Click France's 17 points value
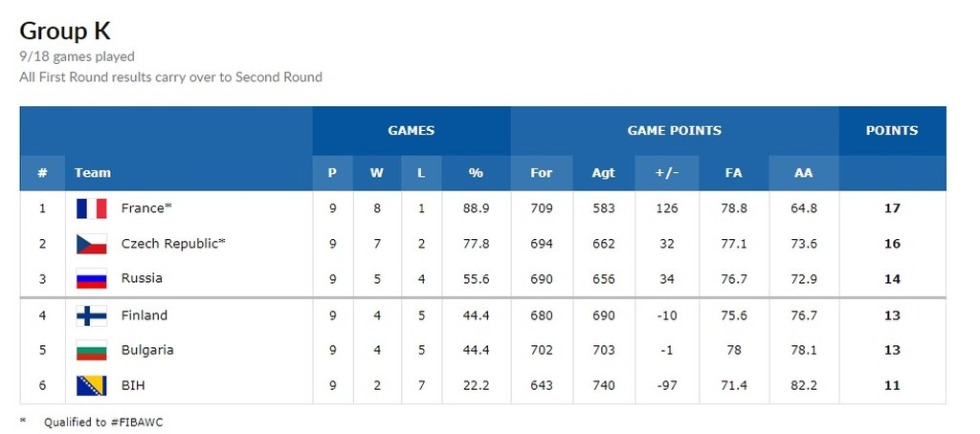Screen dimensions: 980x434 892,208
